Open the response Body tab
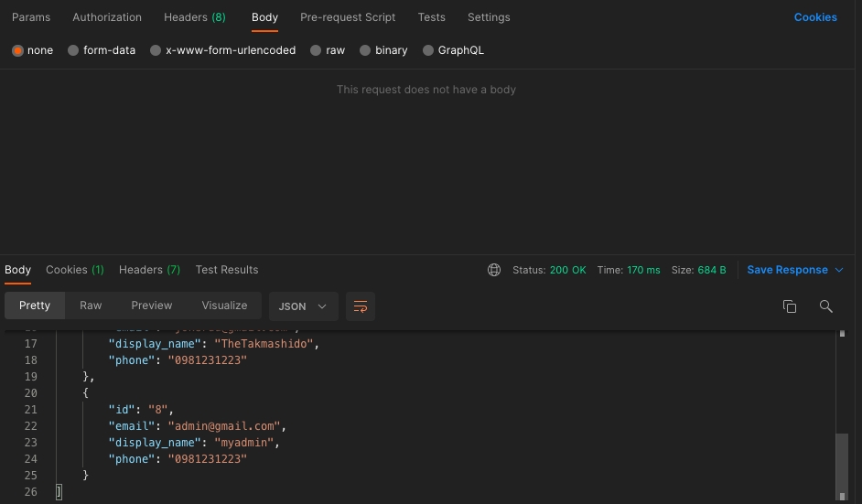The width and height of the screenshot is (862, 504). click(17, 270)
